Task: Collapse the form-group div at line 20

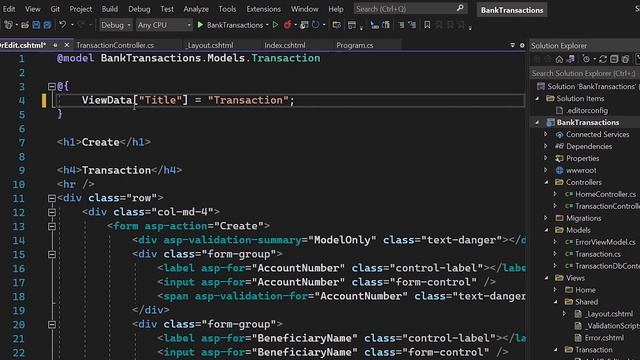Action: click(x=52, y=325)
